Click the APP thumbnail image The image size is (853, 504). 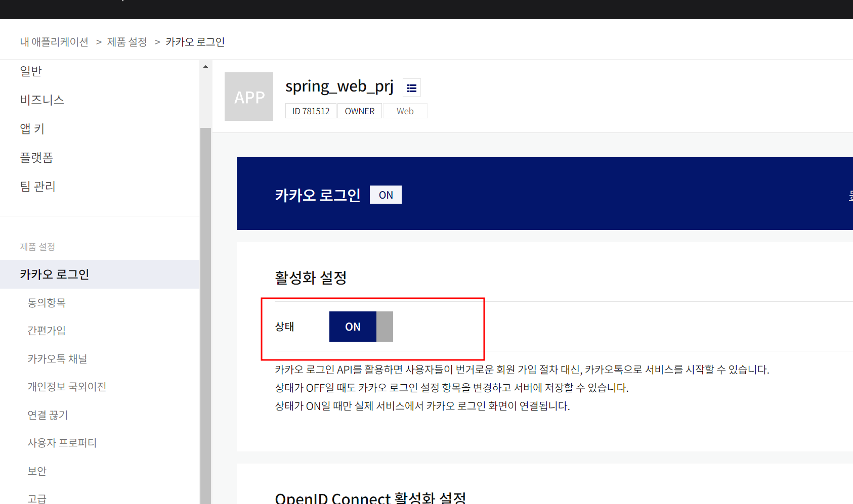pyautogui.click(x=249, y=97)
